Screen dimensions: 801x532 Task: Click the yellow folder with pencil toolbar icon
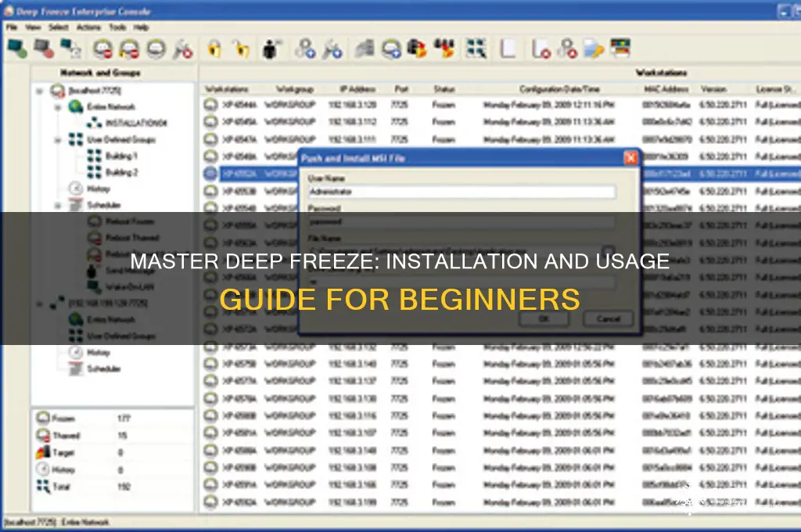click(594, 49)
